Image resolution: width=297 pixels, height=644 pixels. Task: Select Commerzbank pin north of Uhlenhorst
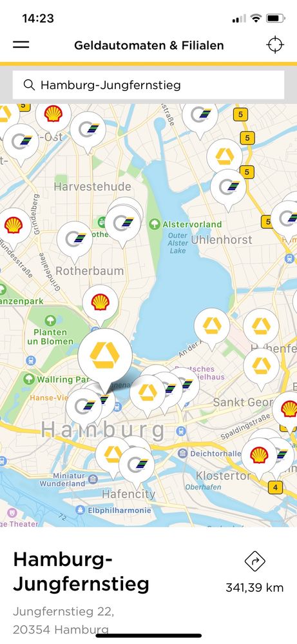(224, 157)
